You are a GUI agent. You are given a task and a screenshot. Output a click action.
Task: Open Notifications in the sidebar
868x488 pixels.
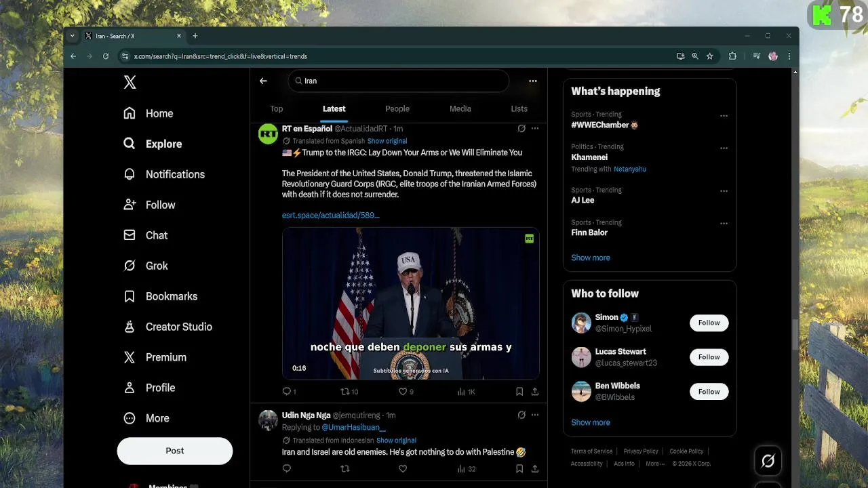(x=163, y=174)
